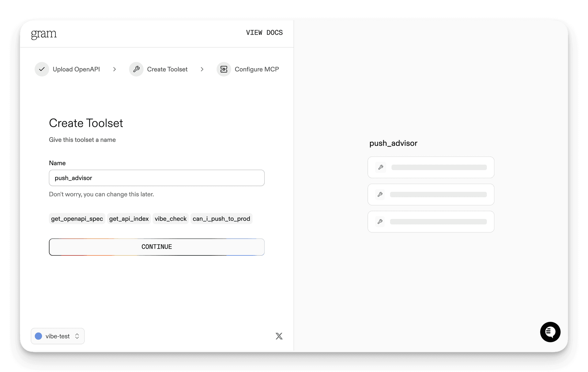588x372 pixels.
Task: Click the chevron between Create Toolset and Configure MCP
Action: click(202, 69)
